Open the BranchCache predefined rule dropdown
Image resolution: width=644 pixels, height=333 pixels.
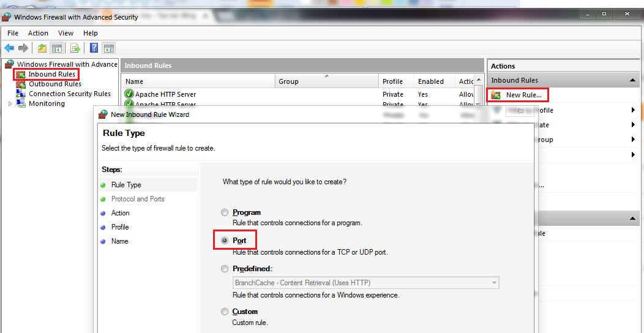[365, 282]
